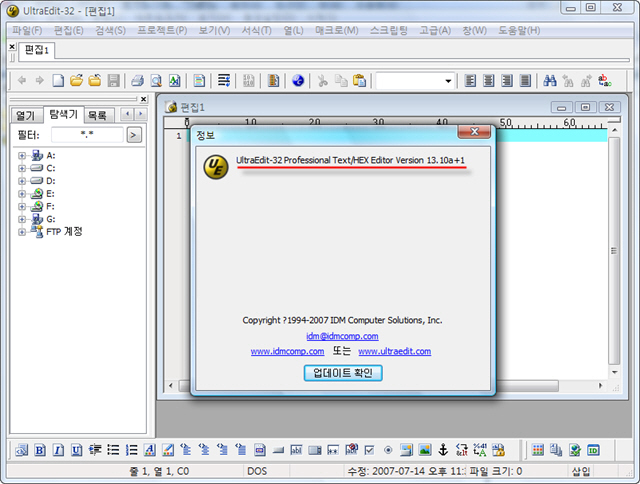Open the 도움말(H) menu
The image size is (640, 484).
click(x=519, y=31)
